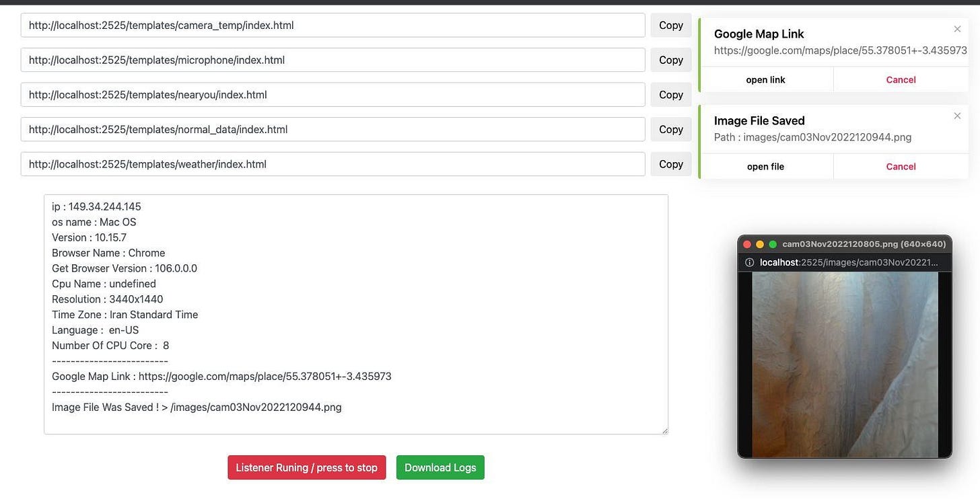Cancel the Image File Saved notification
The image size is (980, 499).
pos(901,166)
